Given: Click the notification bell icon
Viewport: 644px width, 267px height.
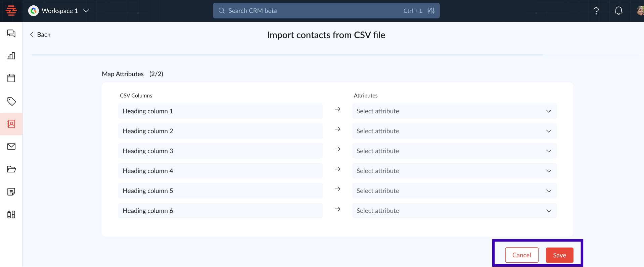Looking at the screenshot, I should (618, 11).
